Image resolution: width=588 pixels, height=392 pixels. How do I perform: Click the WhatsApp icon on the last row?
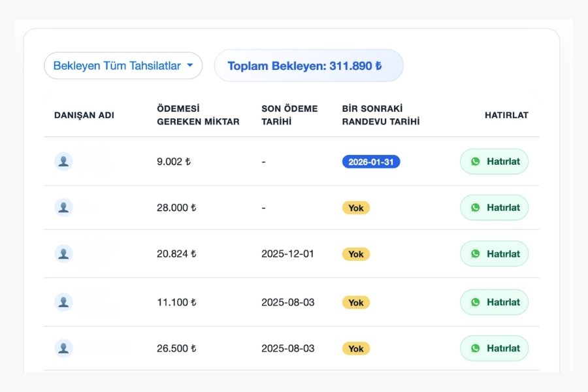[476, 348]
